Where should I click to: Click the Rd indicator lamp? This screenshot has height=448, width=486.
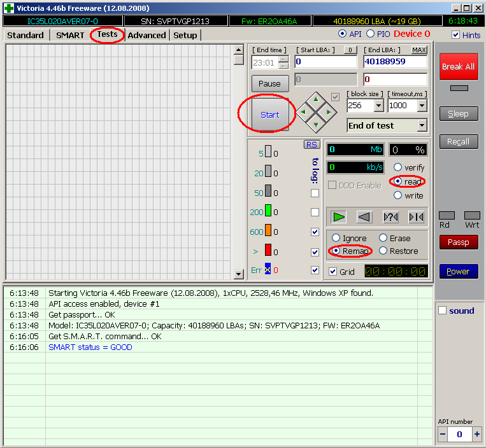447,215
